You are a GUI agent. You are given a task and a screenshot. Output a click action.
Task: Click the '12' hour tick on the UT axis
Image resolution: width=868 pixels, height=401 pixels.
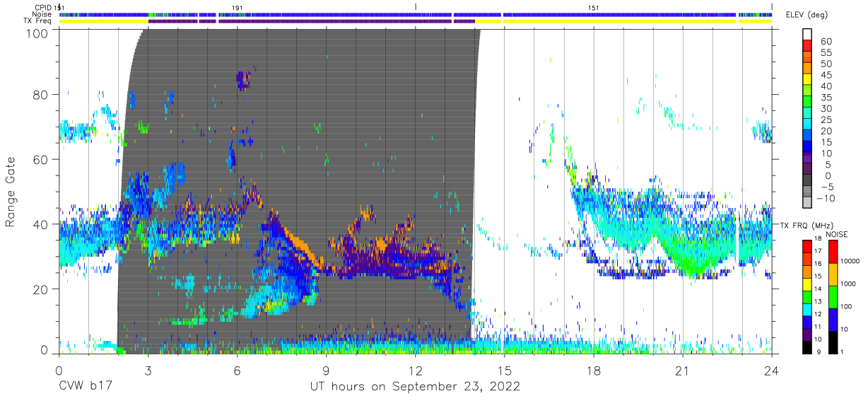(415, 369)
